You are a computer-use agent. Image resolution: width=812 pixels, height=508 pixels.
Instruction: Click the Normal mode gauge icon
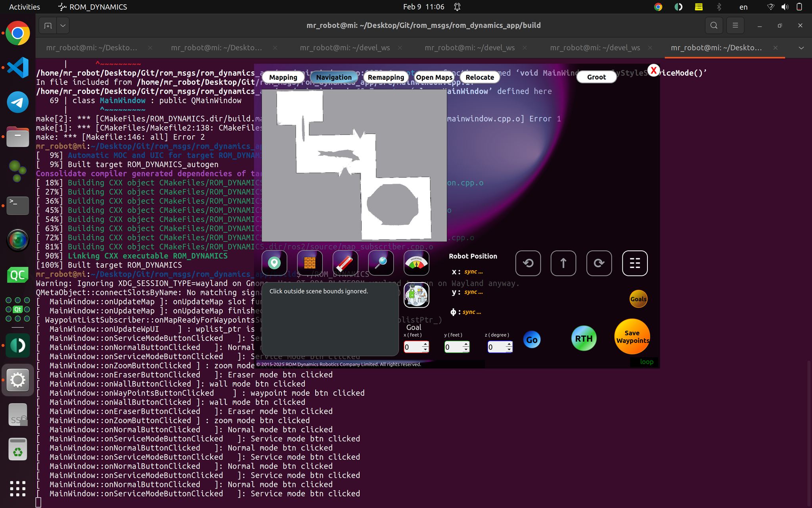coord(416,263)
